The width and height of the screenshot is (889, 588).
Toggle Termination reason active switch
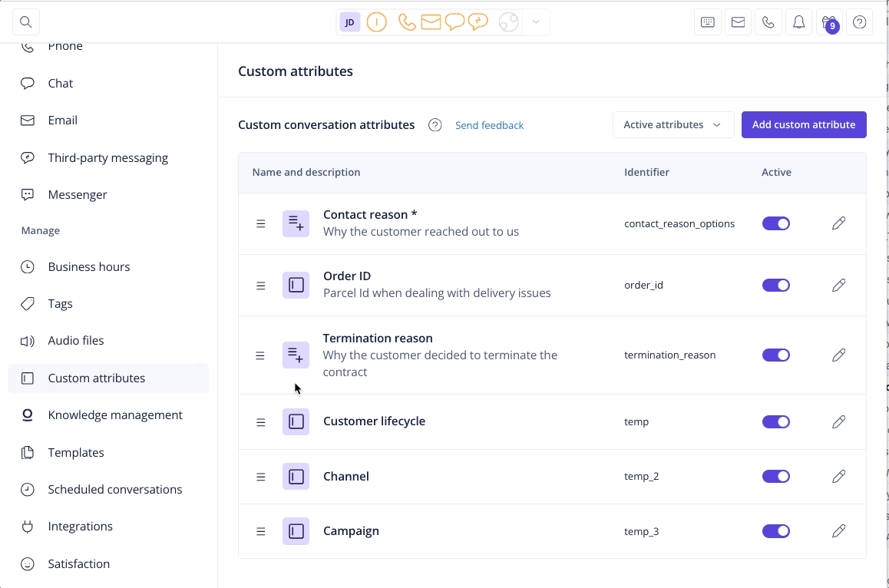pos(775,355)
